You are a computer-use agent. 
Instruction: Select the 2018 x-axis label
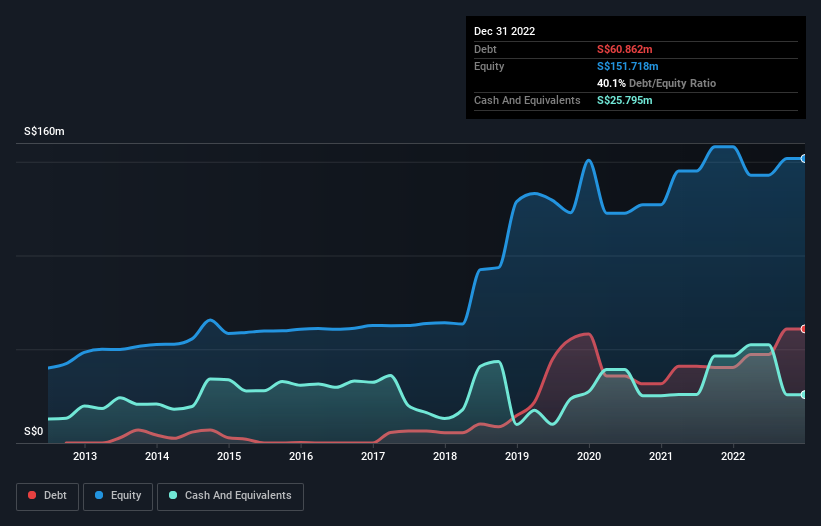[x=445, y=456]
